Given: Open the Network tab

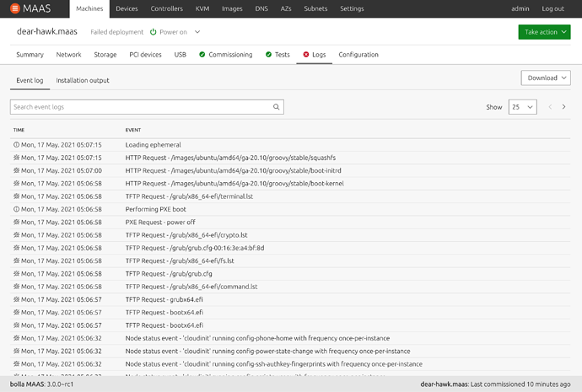Looking at the screenshot, I should (x=68, y=55).
